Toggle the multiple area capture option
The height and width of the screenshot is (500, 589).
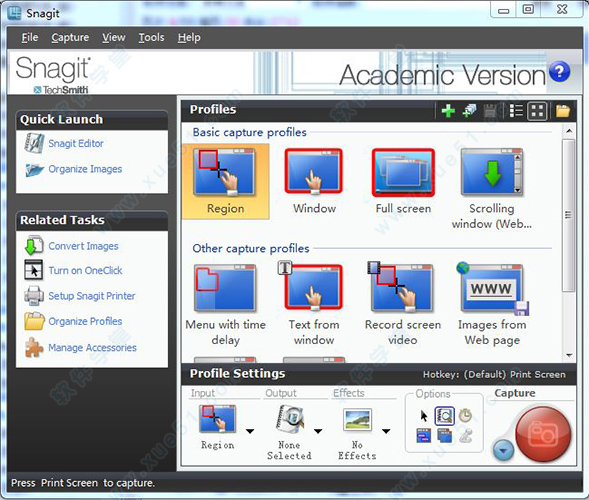[445, 436]
